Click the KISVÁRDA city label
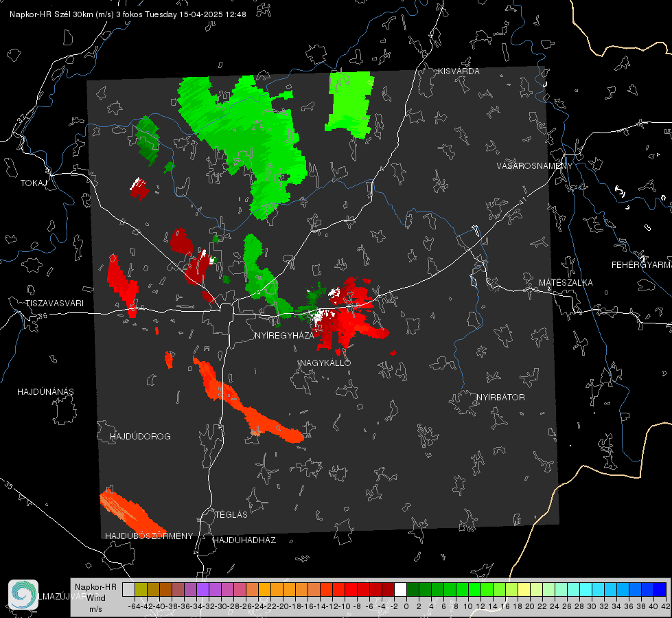This screenshot has width=672, height=618. (459, 71)
